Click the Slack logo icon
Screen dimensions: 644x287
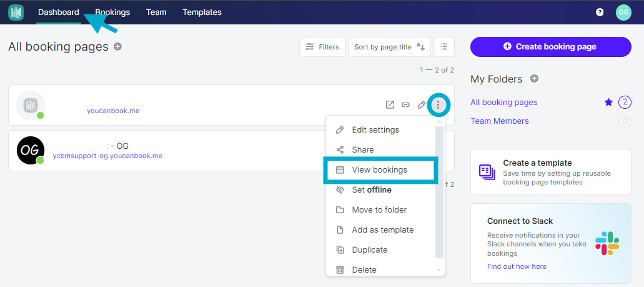(x=607, y=243)
